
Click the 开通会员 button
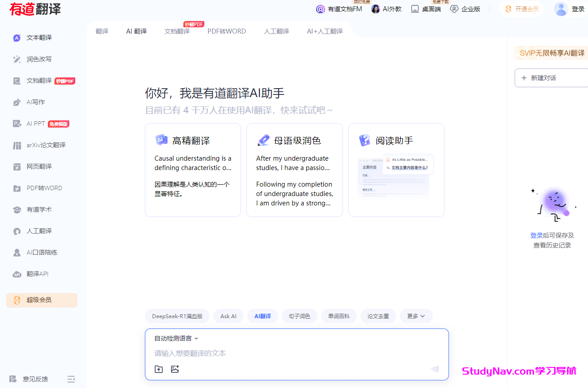pos(521,9)
